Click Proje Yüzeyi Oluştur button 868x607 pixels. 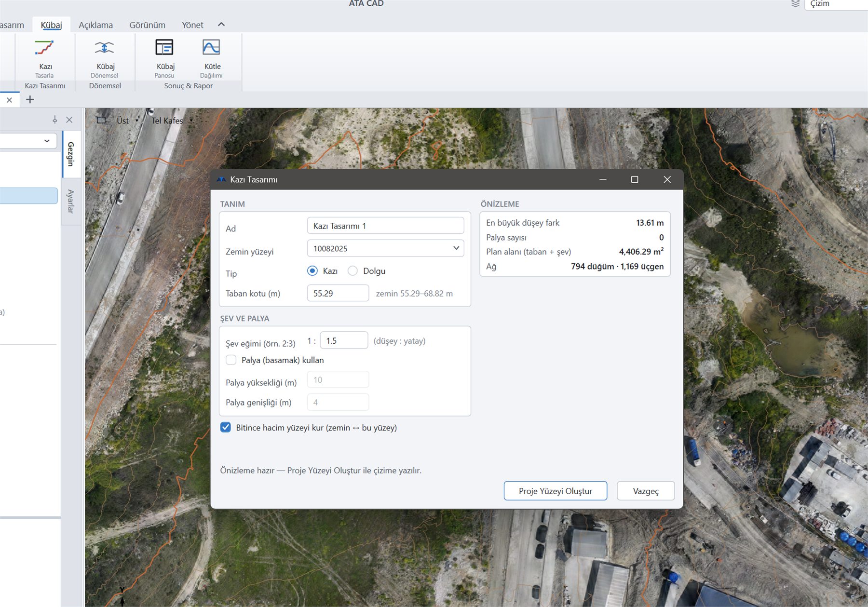[556, 491]
